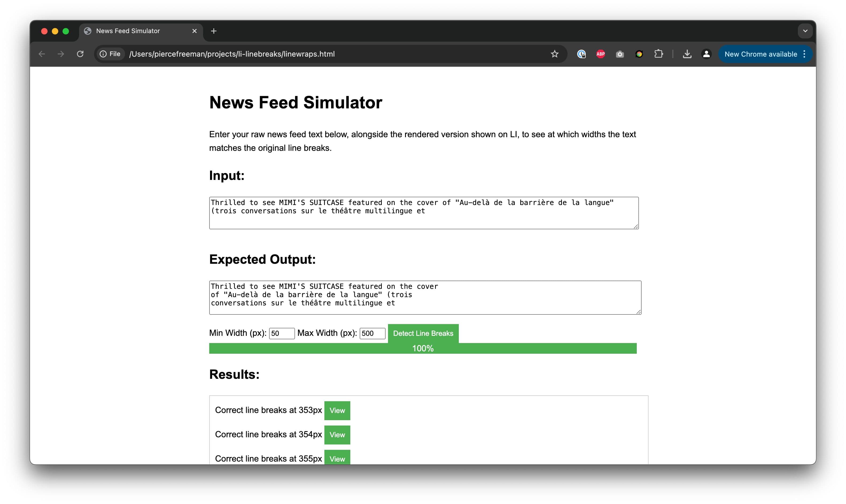This screenshot has width=846, height=504.
Task: Focus the Min Width input field
Action: tap(281, 333)
